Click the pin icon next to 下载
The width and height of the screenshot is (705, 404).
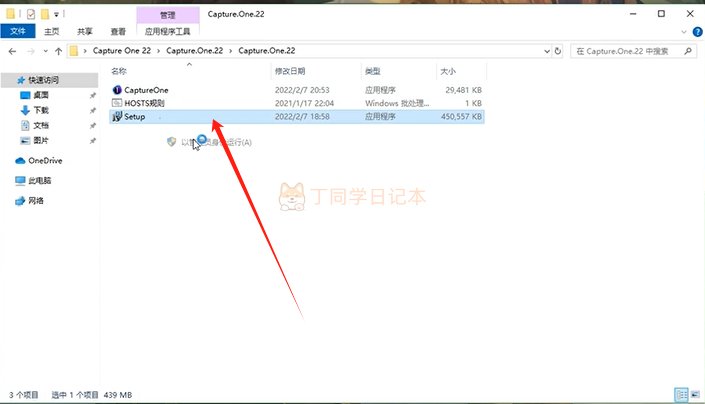[93, 111]
